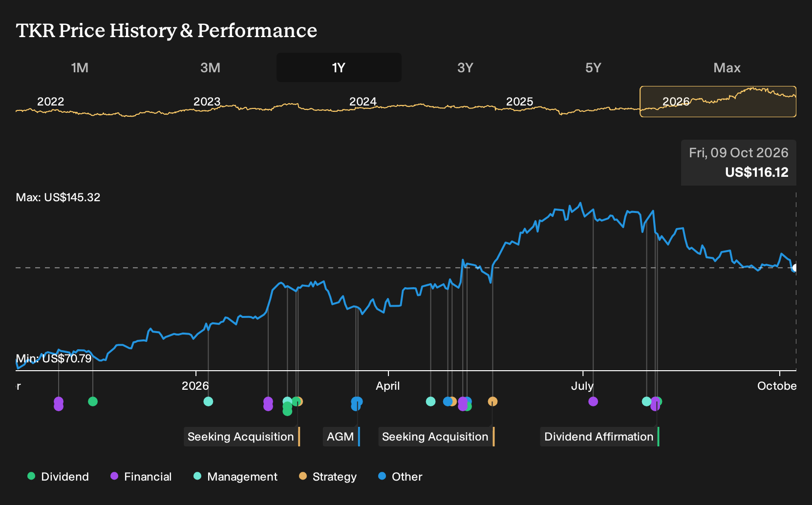This screenshot has height=505, width=812.
Task: Click the April axis label
Action: tap(388, 386)
